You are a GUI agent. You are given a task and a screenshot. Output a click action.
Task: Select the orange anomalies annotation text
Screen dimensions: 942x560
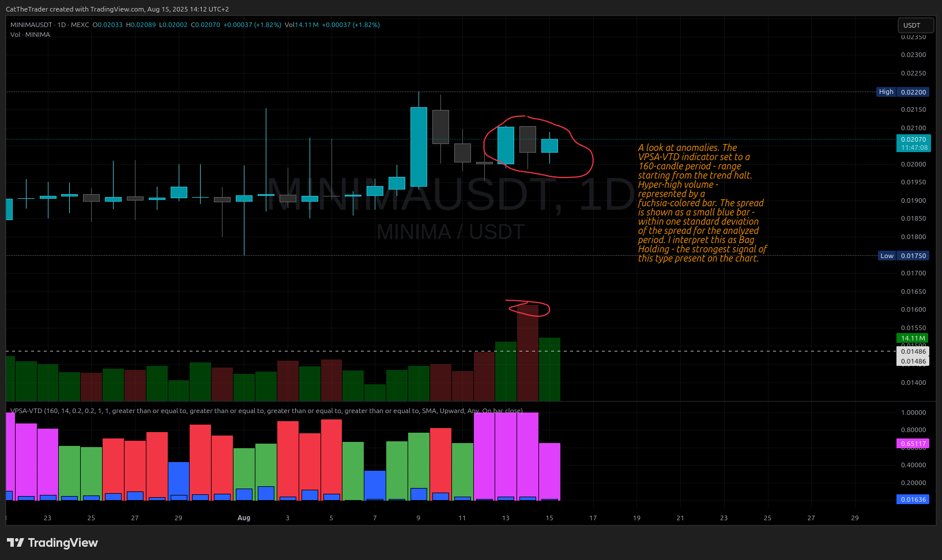702,203
